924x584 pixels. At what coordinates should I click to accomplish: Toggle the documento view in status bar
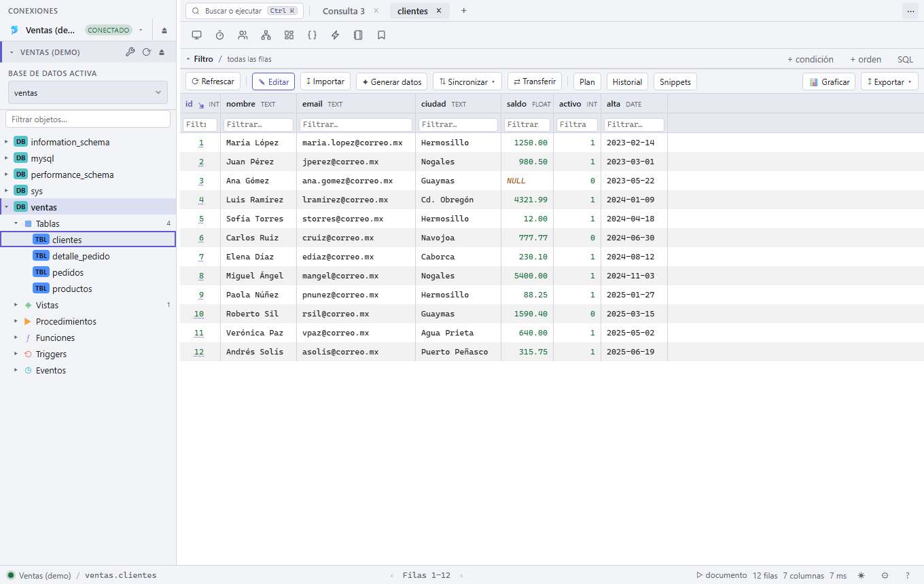click(x=722, y=575)
